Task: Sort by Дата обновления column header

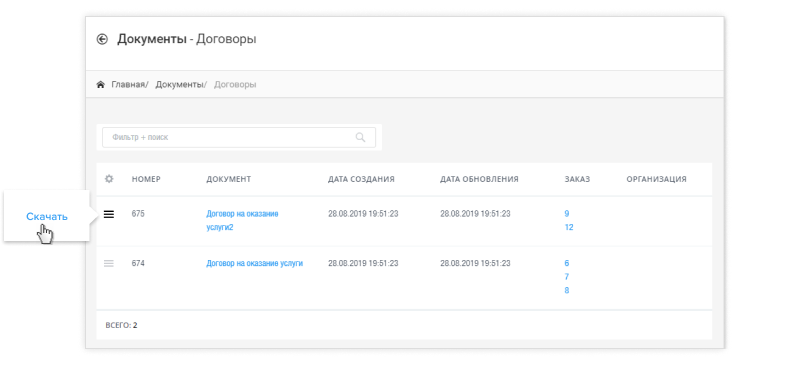Action: click(479, 179)
